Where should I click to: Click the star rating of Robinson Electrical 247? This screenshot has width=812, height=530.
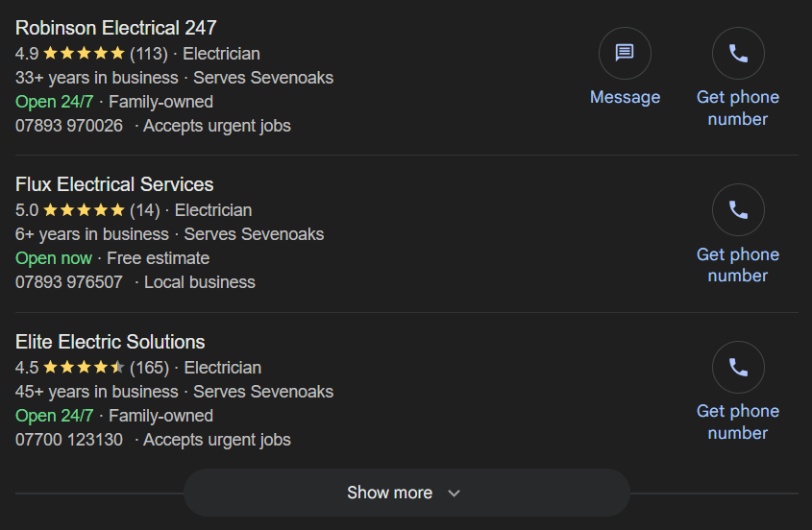[84, 54]
